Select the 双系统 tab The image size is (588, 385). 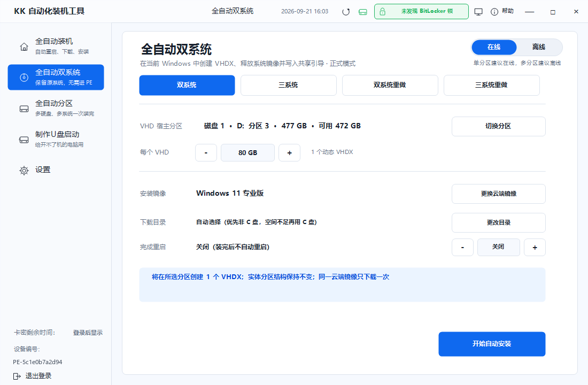pos(187,85)
